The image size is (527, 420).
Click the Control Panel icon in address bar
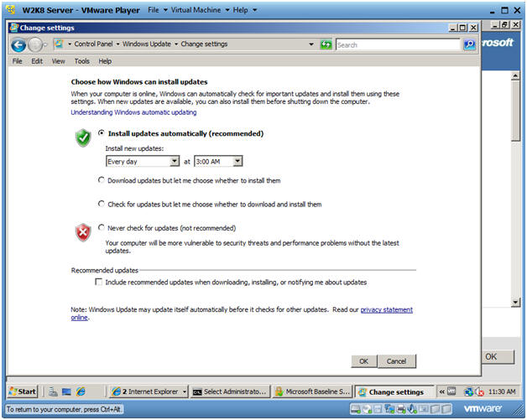tap(59, 44)
